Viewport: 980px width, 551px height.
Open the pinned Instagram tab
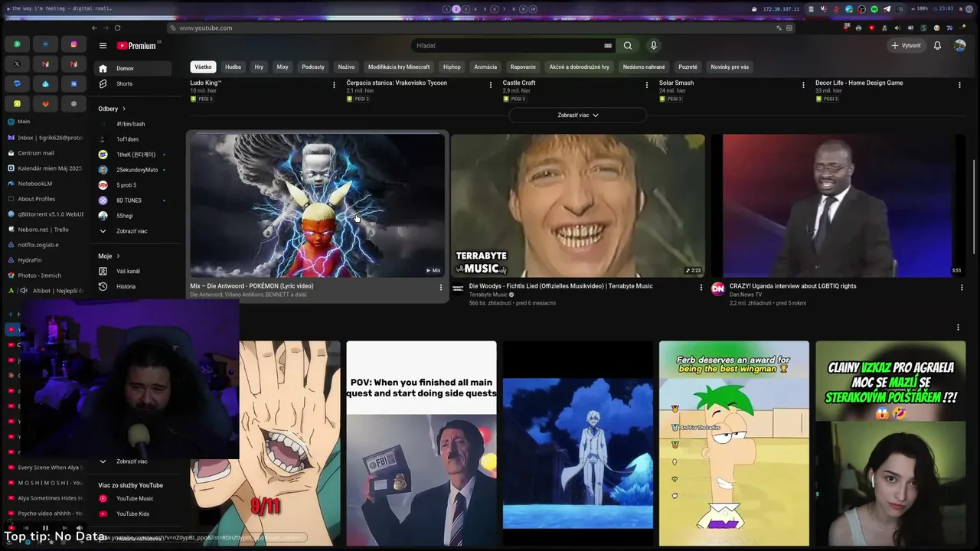(x=73, y=44)
